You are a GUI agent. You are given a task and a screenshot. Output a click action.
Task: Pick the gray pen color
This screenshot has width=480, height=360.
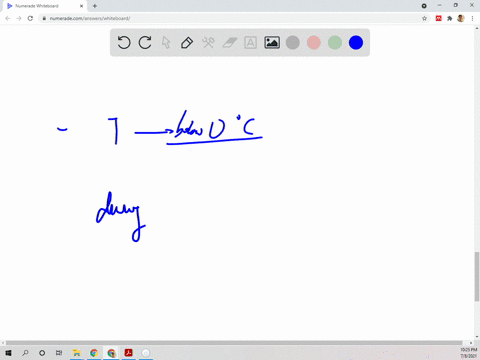click(x=293, y=43)
